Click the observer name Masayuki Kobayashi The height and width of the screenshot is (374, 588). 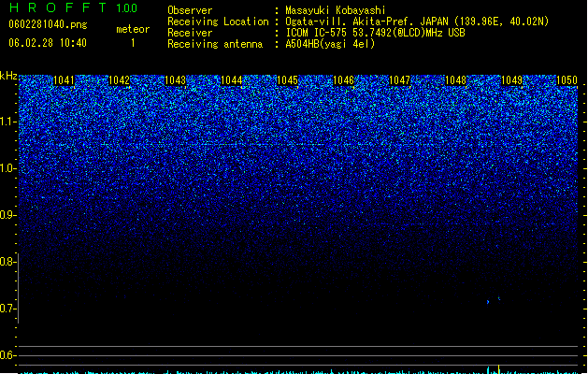pyautogui.click(x=336, y=10)
